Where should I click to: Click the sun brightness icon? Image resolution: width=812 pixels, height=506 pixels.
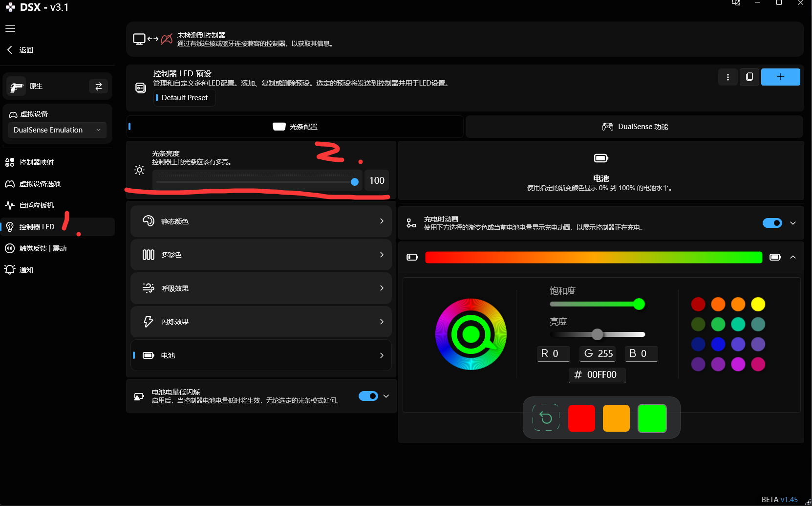click(140, 170)
